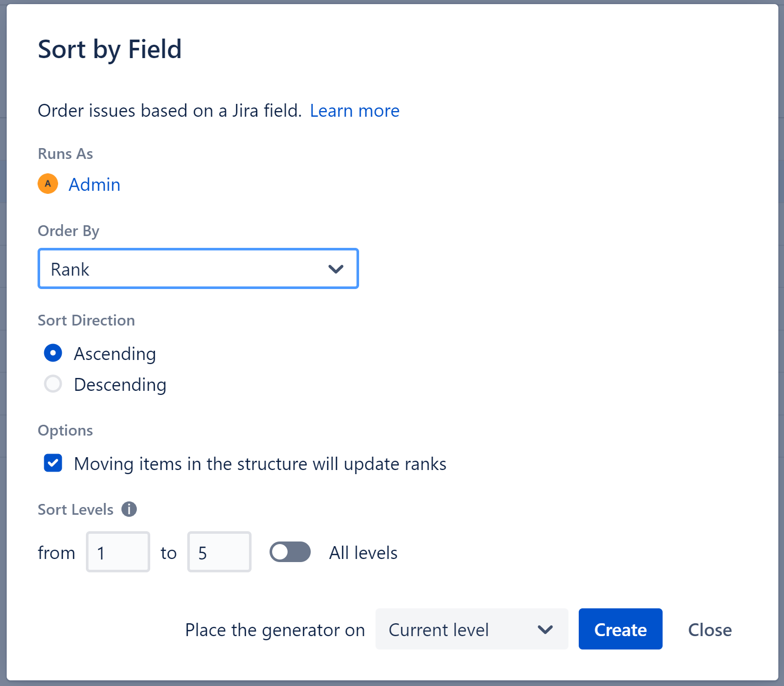This screenshot has width=784, height=686.
Task: Click the generator placement dropdown chevron
Action: click(x=545, y=629)
